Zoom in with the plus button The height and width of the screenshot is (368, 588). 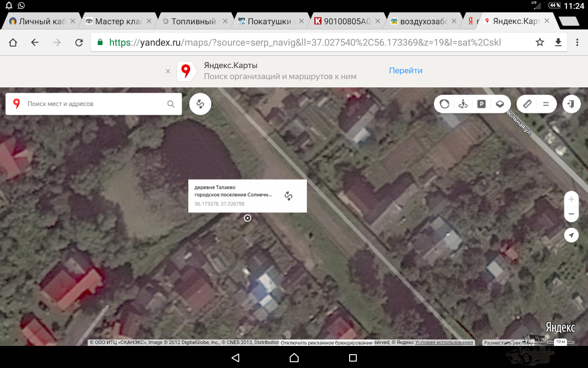click(571, 199)
